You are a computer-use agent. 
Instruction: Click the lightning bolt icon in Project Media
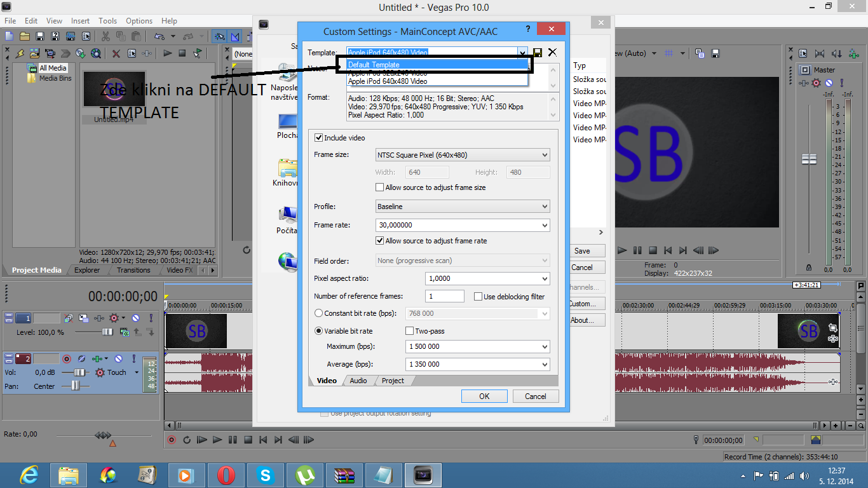(19, 53)
